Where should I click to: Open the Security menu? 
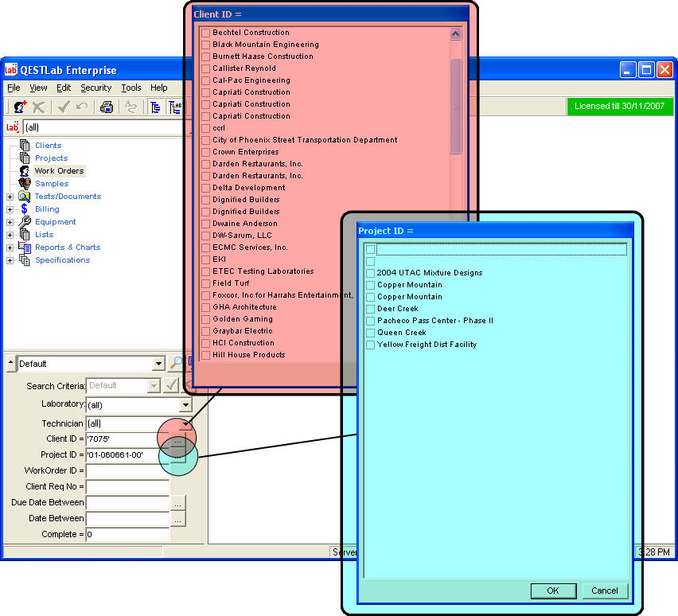click(x=95, y=88)
